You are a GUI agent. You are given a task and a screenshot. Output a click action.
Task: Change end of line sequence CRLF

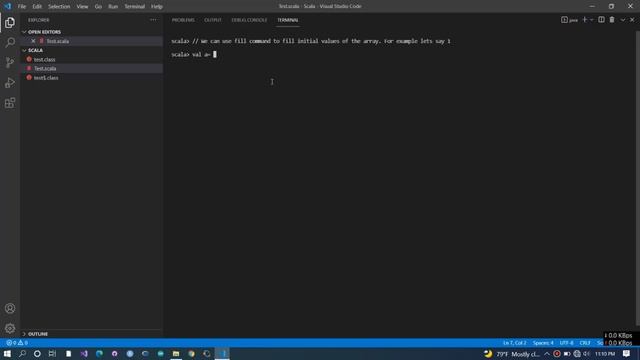585,343
